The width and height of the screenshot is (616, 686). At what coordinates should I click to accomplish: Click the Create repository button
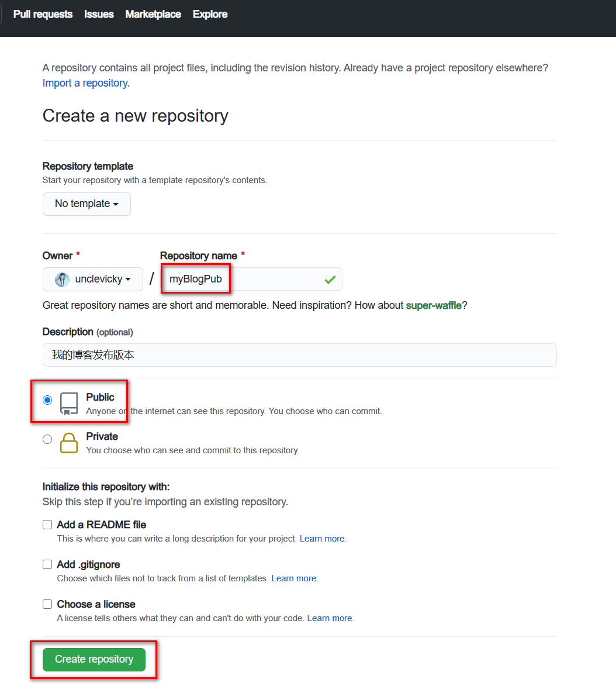(x=94, y=659)
